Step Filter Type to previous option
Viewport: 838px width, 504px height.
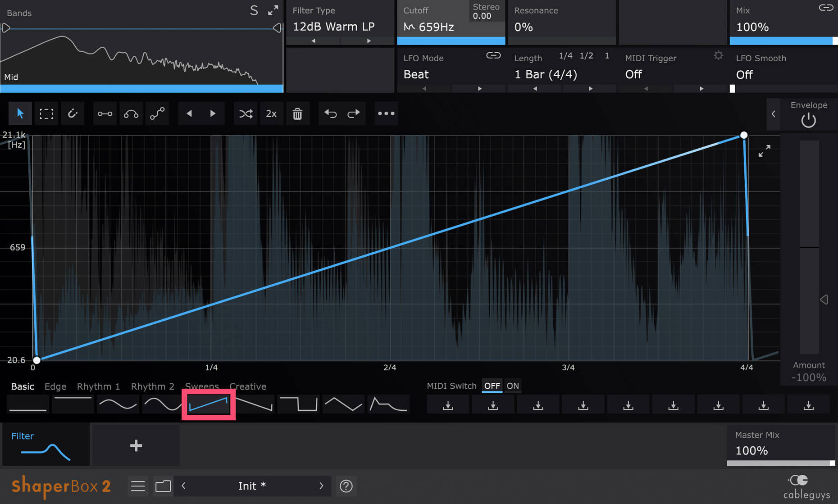(313, 41)
